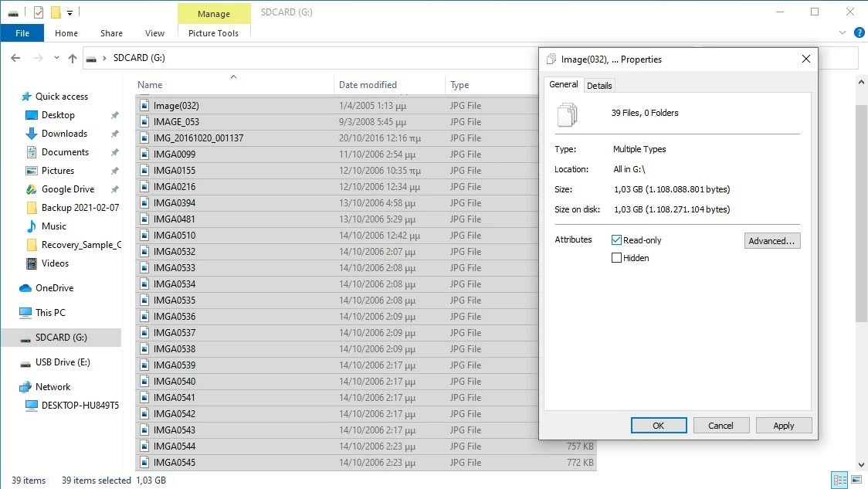Click the Apply button
Screen dimensions: 868x489
click(x=783, y=425)
